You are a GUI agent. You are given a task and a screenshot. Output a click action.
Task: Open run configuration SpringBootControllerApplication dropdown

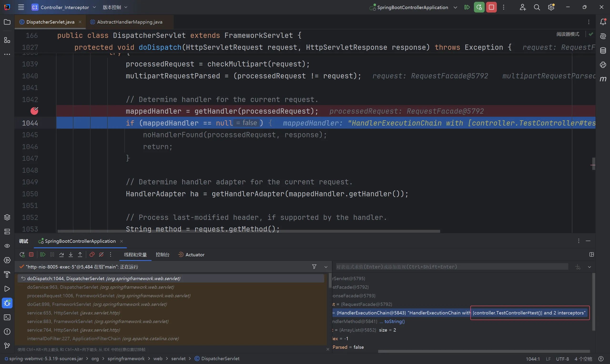pyautogui.click(x=413, y=7)
